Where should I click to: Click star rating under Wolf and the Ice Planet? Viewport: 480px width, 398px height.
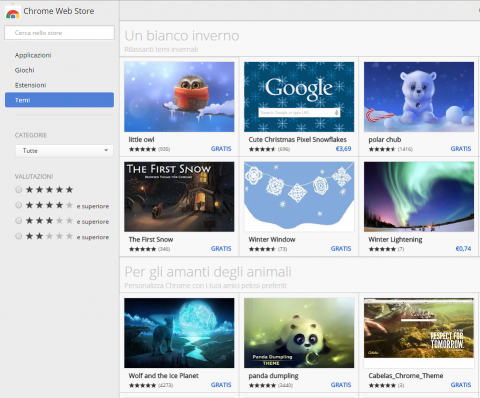coord(142,385)
